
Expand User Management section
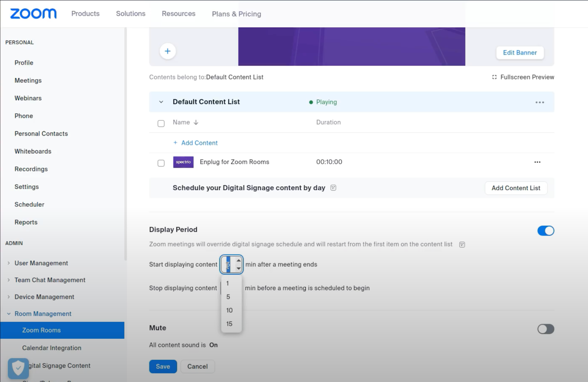pyautogui.click(x=9, y=263)
